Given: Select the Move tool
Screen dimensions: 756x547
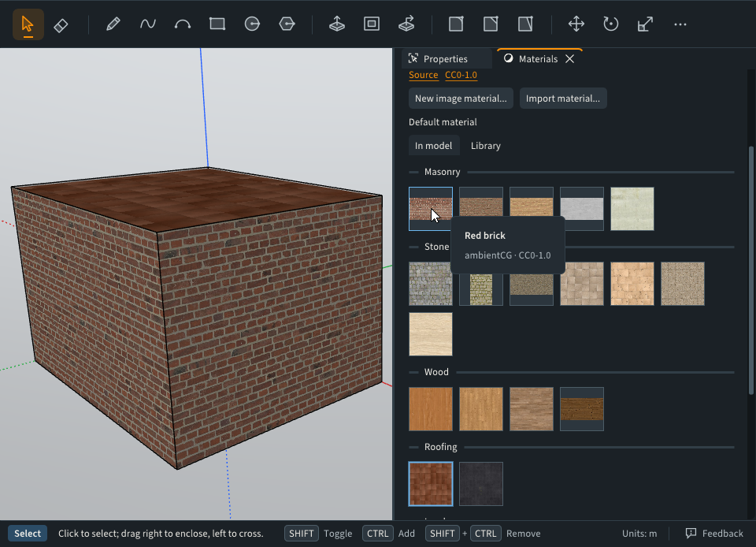Looking at the screenshot, I should pos(576,24).
